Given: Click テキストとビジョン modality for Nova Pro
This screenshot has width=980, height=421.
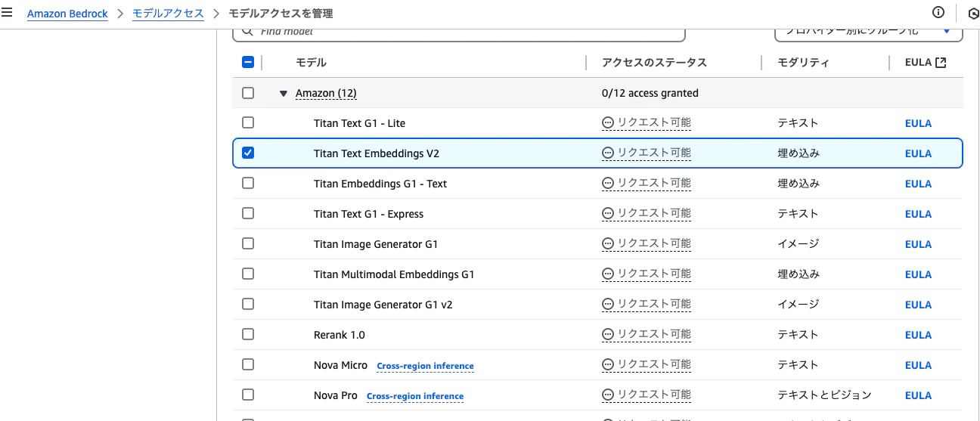Looking at the screenshot, I should tap(824, 395).
